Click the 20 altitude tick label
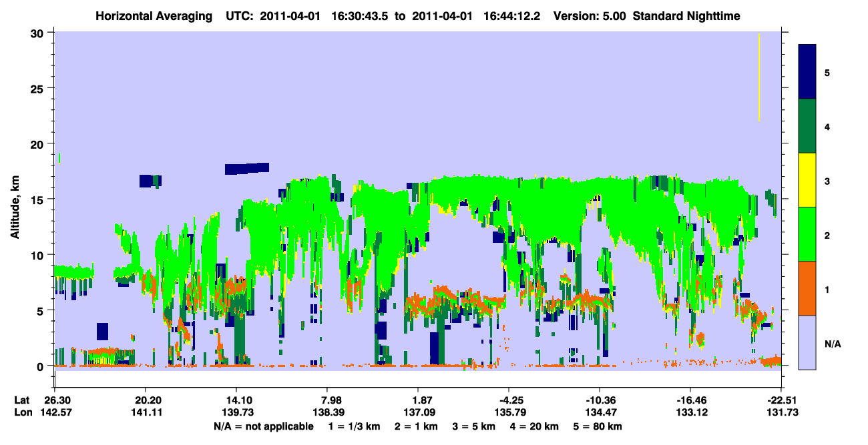868x445 pixels. (x=38, y=143)
